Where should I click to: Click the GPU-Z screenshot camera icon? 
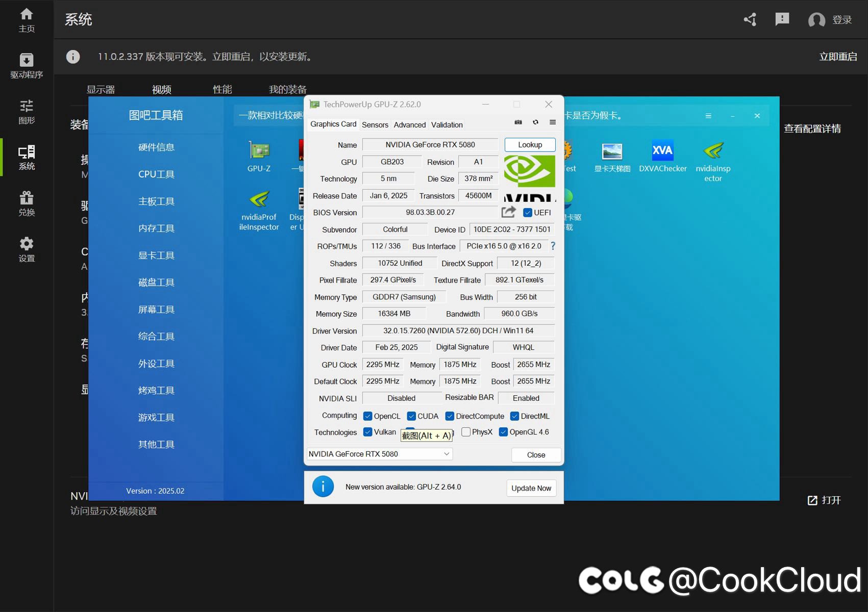518,122
